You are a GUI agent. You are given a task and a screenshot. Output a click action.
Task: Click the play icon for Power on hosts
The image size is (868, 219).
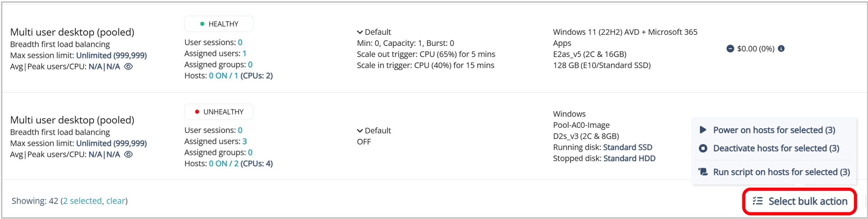(703, 130)
